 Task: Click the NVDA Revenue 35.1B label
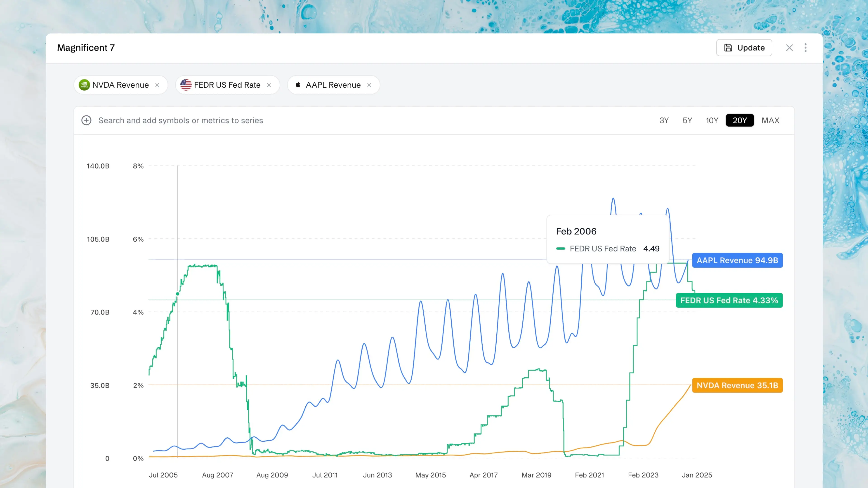[x=737, y=385]
